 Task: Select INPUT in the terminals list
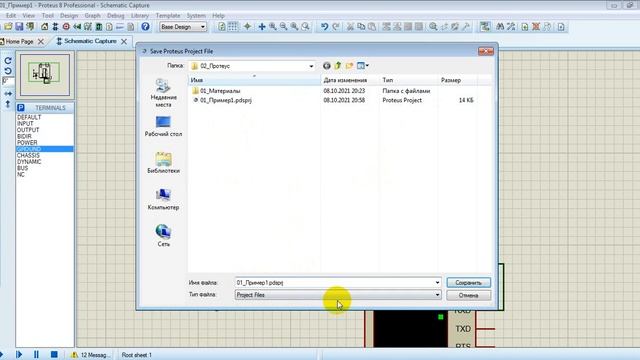pyautogui.click(x=25, y=124)
